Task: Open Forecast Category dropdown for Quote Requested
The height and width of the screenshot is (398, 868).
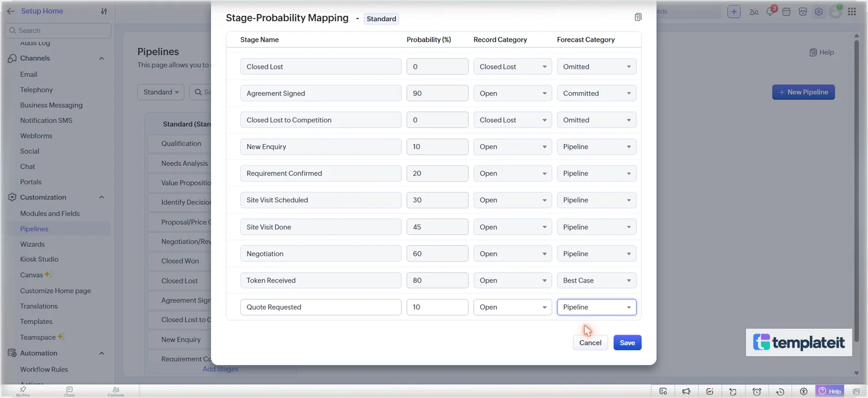Action: (597, 307)
